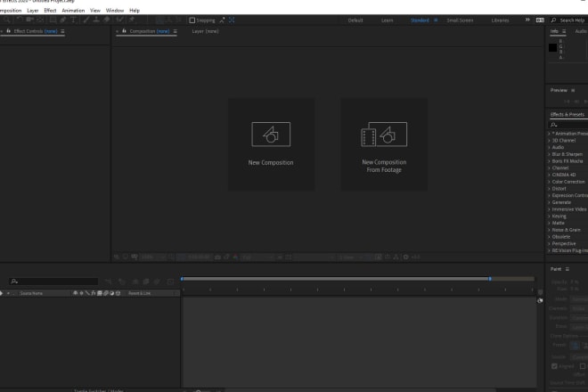Viewport: 588px width, 392px height.
Task: Toggle the magnifying always-preview icon in viewer
Action: click(117, 257)
